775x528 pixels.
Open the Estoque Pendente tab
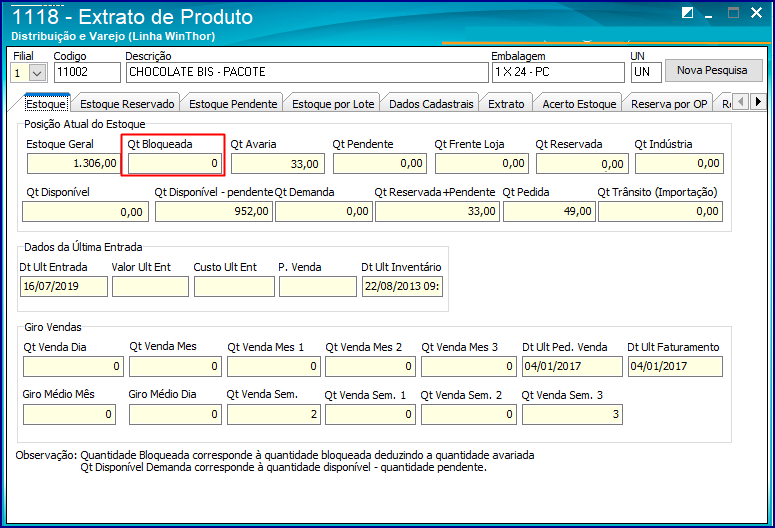[x=233, y=104]
